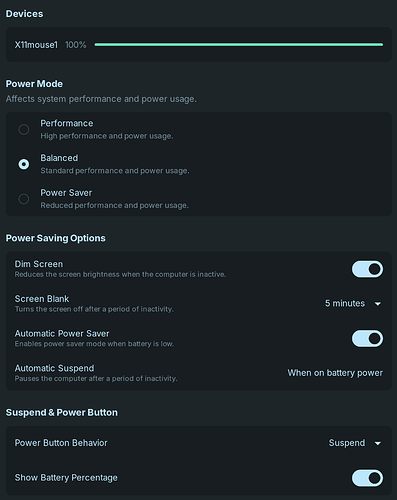
Task: Open the Power Button Behavior Suspend dropdown
Action: [355, 443]
